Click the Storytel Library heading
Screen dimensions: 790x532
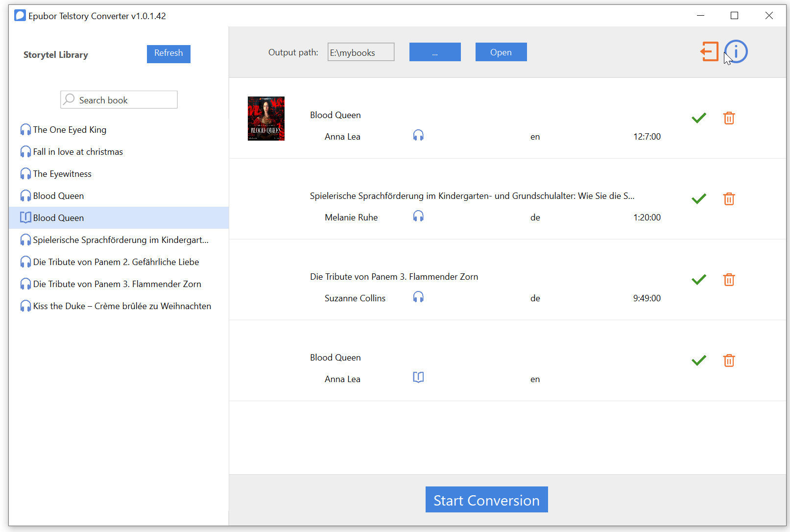coord(56,55)
